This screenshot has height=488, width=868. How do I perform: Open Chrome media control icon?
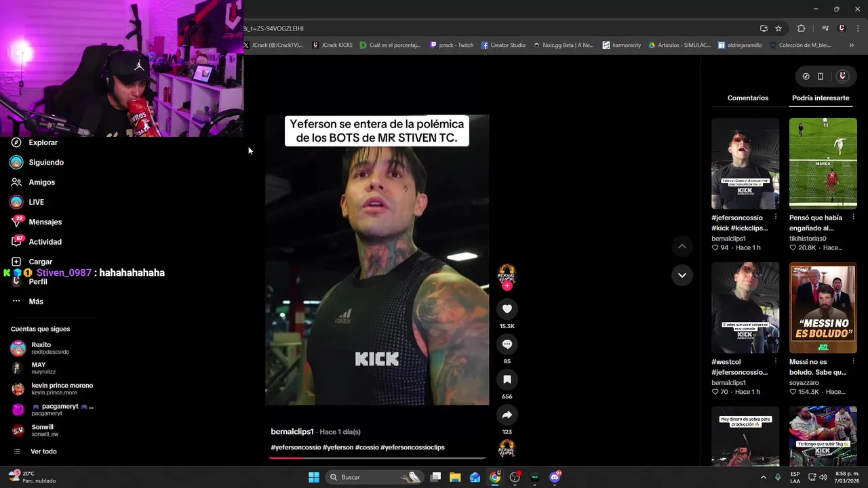pos(825,28)
